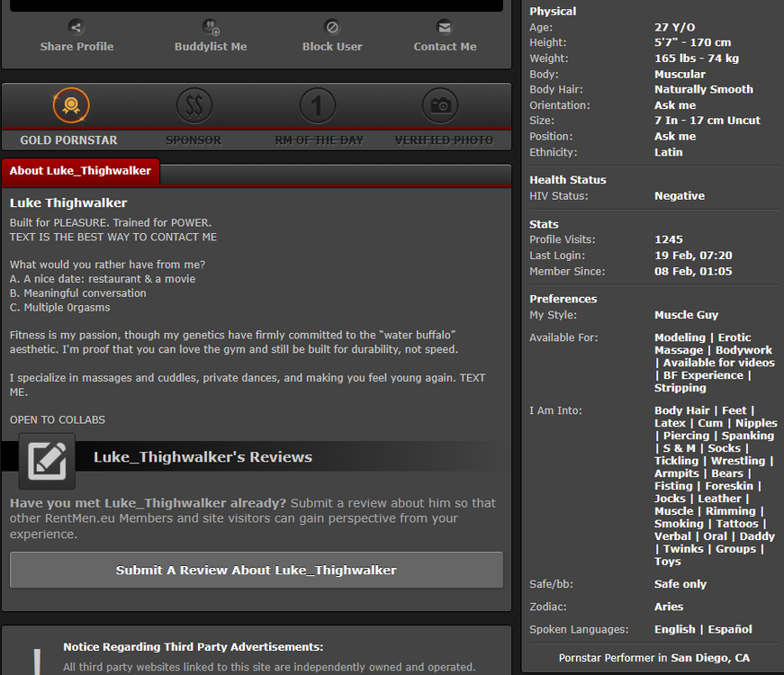Click the Buddylist Me text label
784x675 pixels.
click(x=211, y=47)
